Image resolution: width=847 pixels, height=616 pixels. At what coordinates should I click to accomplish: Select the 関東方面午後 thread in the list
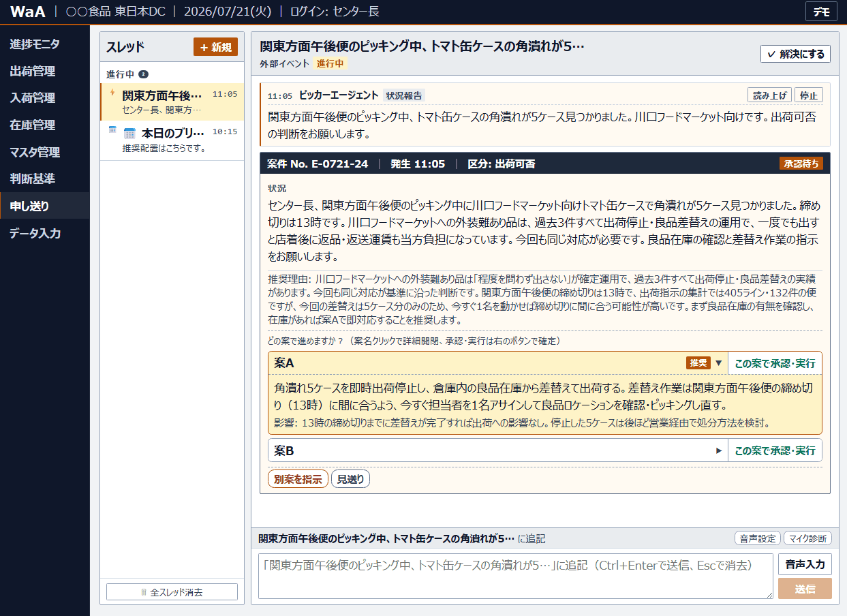[x=172, y=102]
